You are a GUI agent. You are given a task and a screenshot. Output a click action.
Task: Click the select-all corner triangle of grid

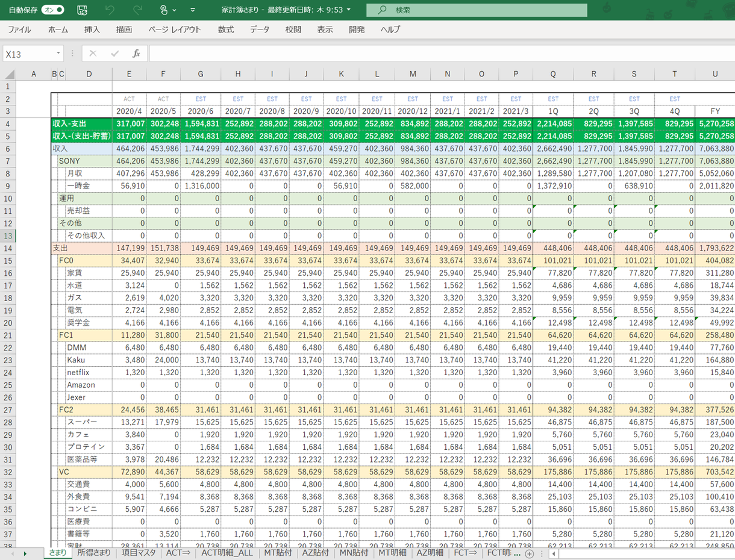click(x=9, y=75)
